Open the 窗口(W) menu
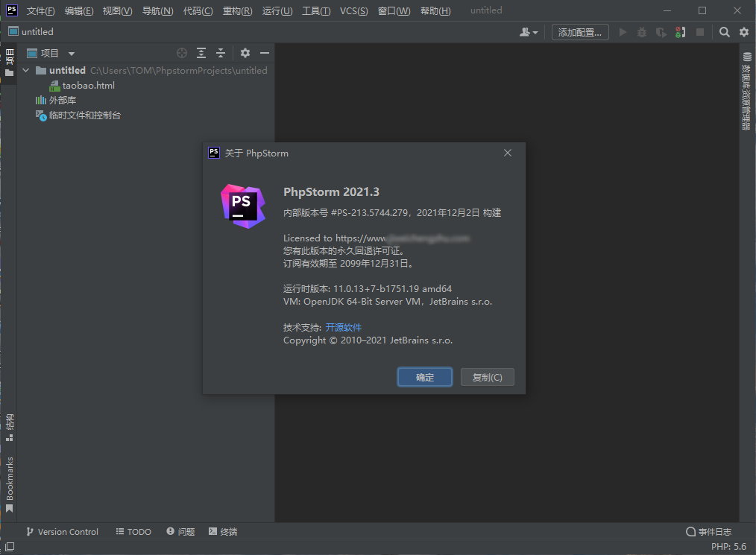 (x=394, y=10)
